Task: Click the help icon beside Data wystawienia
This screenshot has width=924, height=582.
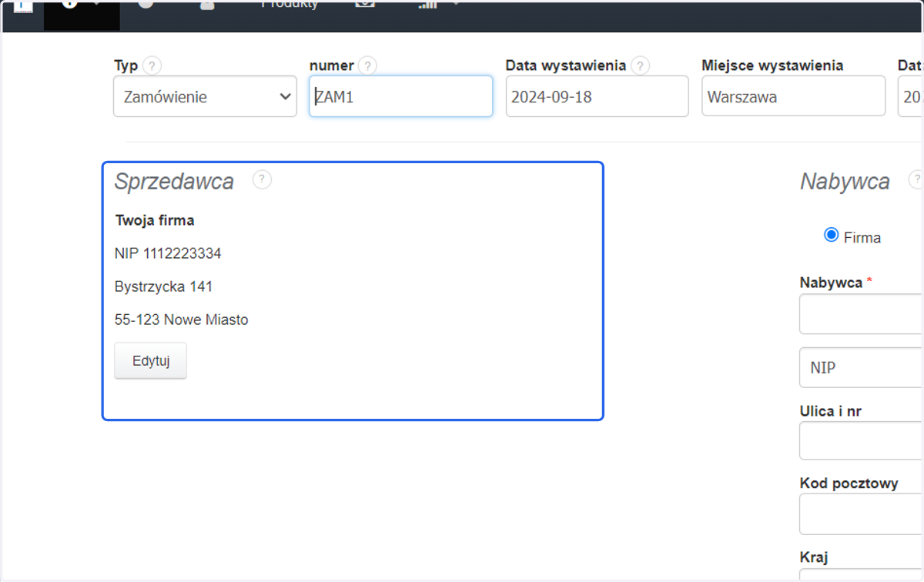Action: 641,65
